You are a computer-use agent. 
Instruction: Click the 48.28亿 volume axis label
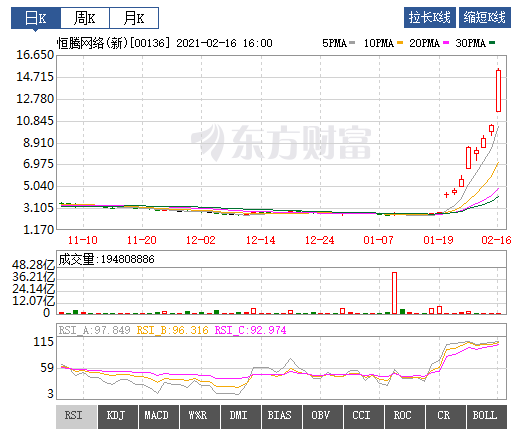[x=33, y=265]
